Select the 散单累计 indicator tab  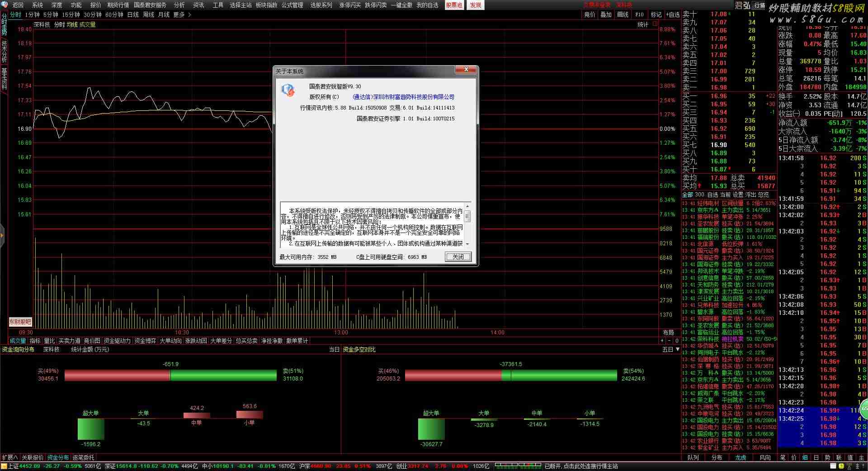[x=297, y=341]
